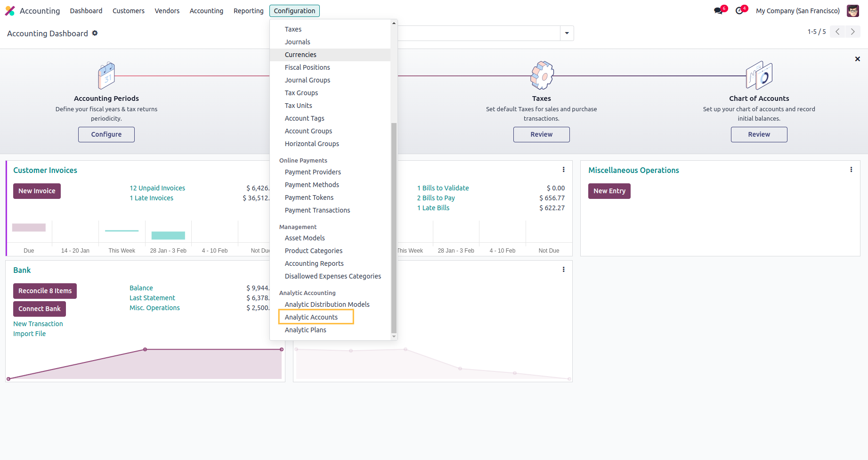Click the Taxes gear illustration icon
Screen dimensions: 868x460
[542, 75]
